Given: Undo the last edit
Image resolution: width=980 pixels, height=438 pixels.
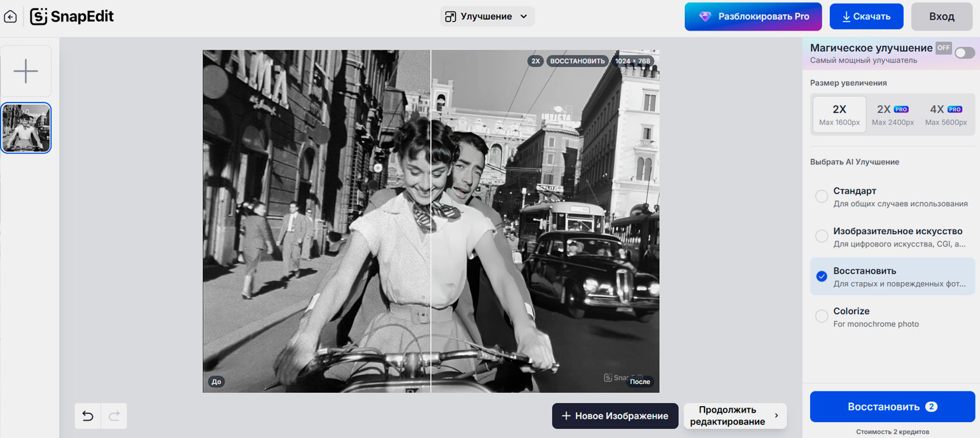Looking at the screenshot, I should pyautogui.click(x=88, y=416).
